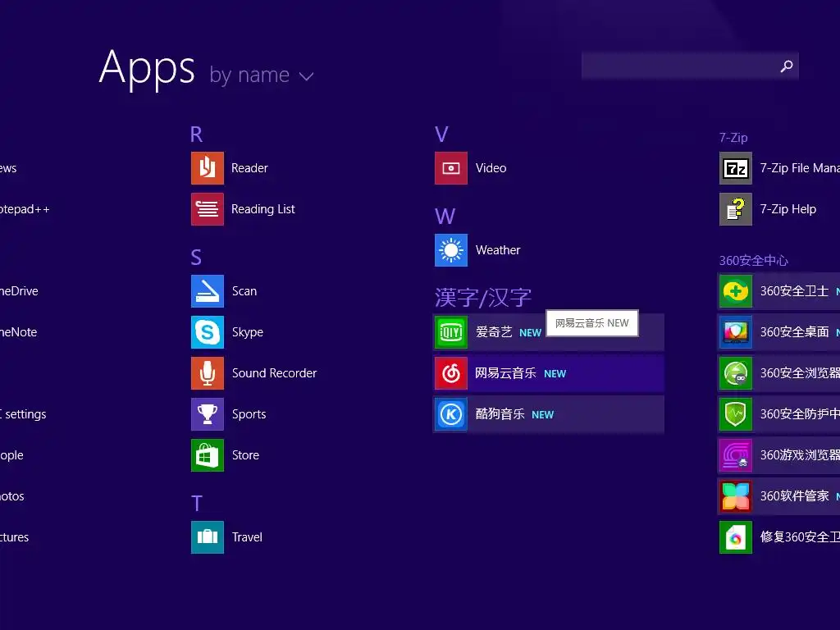Focus the app search box
The image size is (840, 630).
(690, 66)
